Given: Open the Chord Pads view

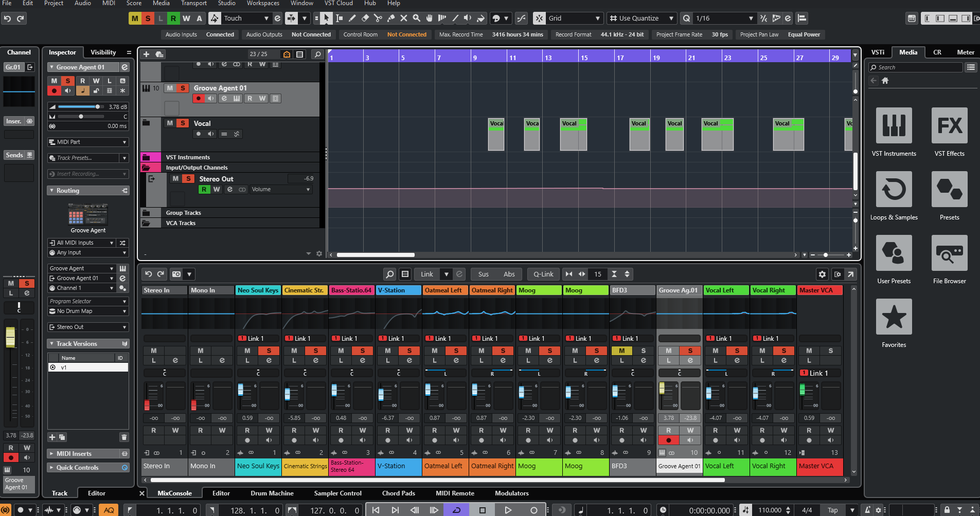Looking at the screenshot, I should [398, 493].
